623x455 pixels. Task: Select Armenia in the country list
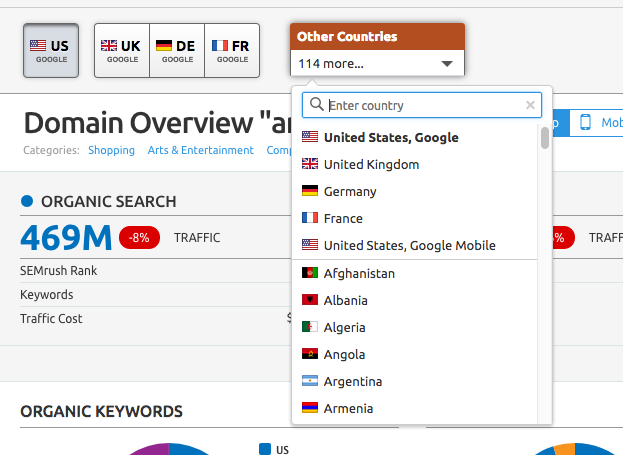pyautogui.click(x=414, y=409)
